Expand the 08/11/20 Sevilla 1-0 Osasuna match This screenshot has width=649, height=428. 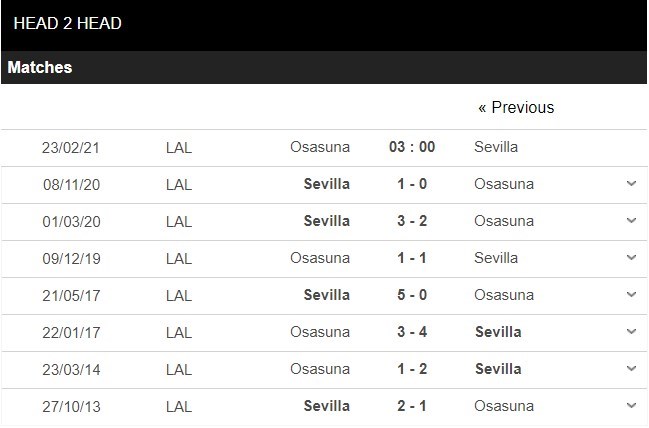click(631, 184)
